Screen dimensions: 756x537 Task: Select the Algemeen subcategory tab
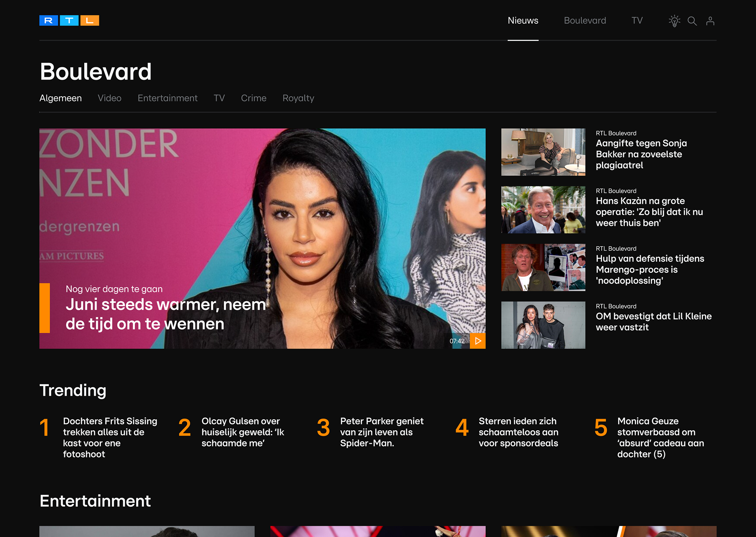[x=61, y=98]
